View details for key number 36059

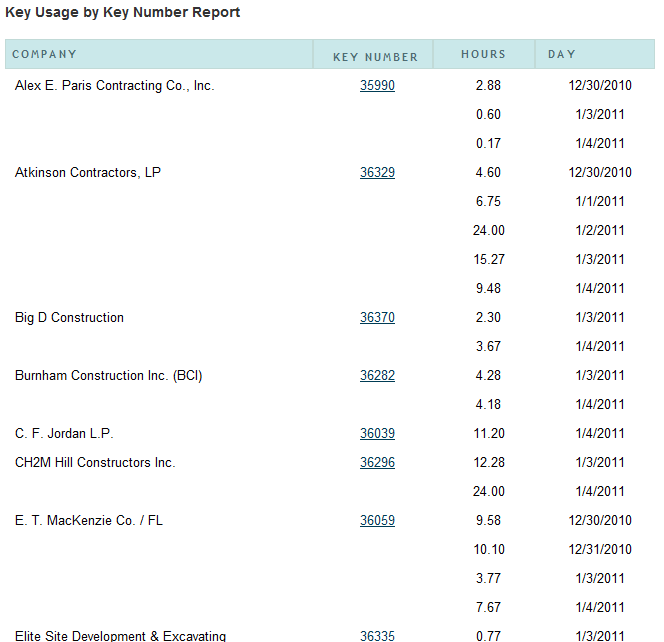[x=377, y=521]
